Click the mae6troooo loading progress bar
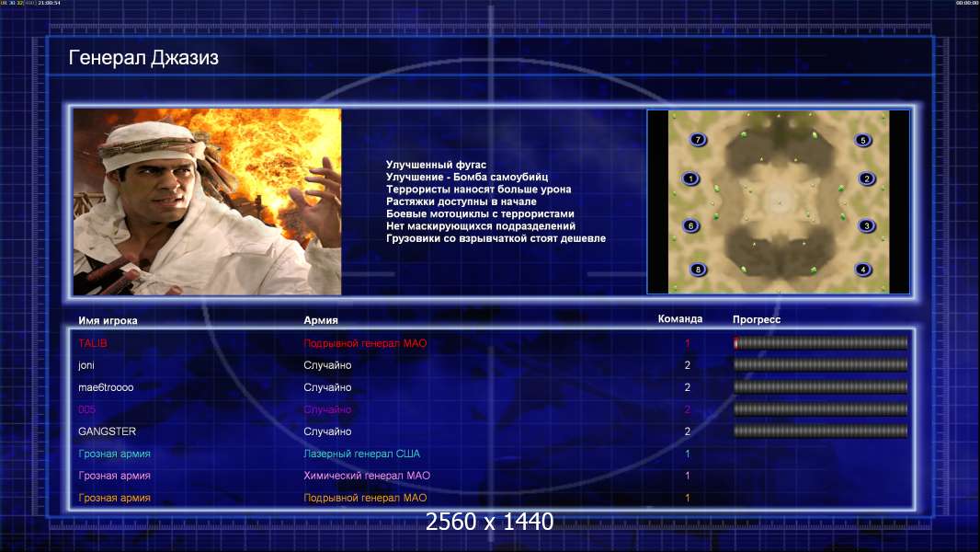 [x=821, y=387]
